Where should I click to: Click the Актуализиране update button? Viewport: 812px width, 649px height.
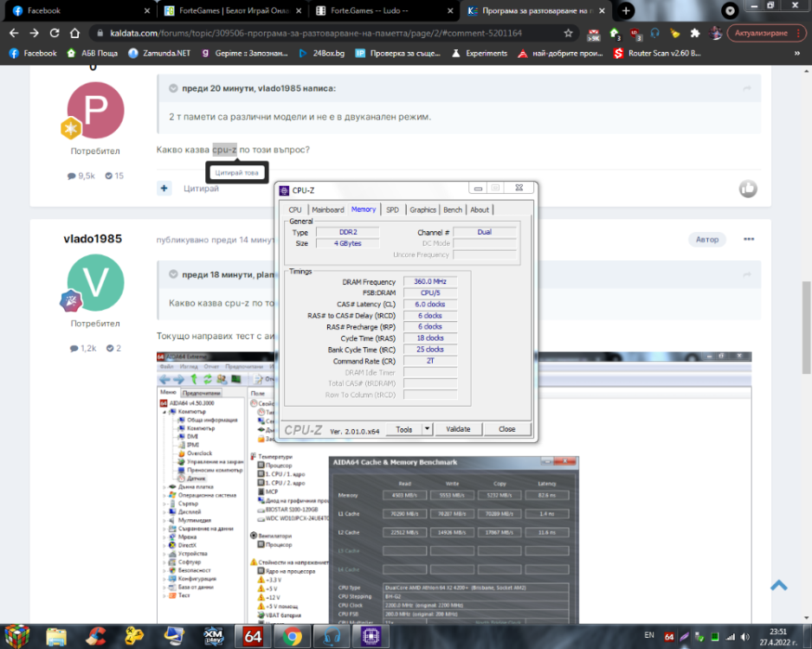[x=767, y=33]
